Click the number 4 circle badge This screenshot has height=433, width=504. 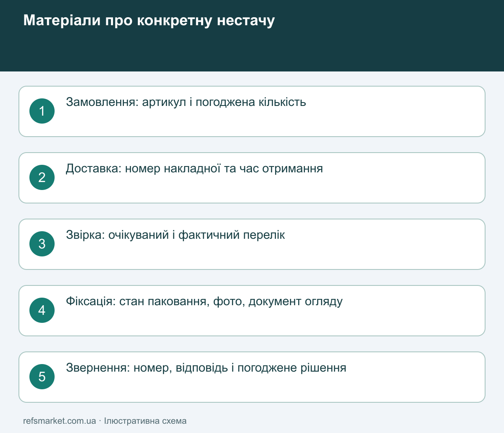pyautogui.click(x=42, y=310)
